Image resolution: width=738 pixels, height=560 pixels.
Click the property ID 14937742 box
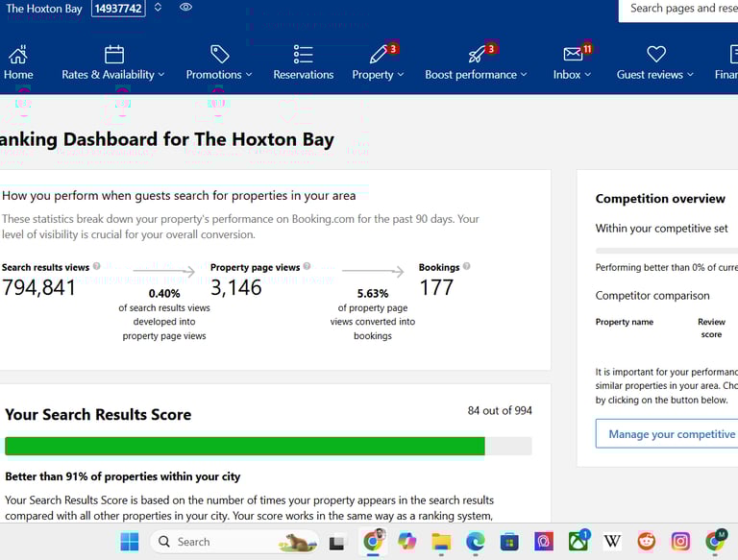pos(118,8)
